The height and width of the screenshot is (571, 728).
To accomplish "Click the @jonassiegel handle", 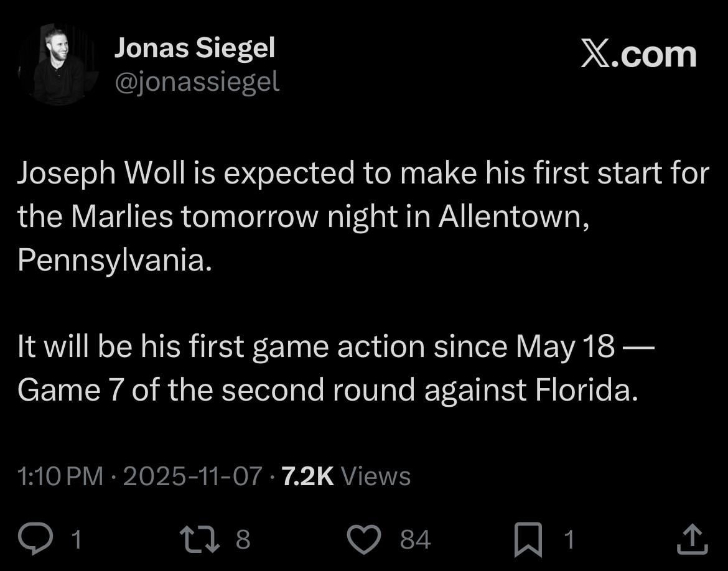I will pyautogui.click(x=197, y=80).
